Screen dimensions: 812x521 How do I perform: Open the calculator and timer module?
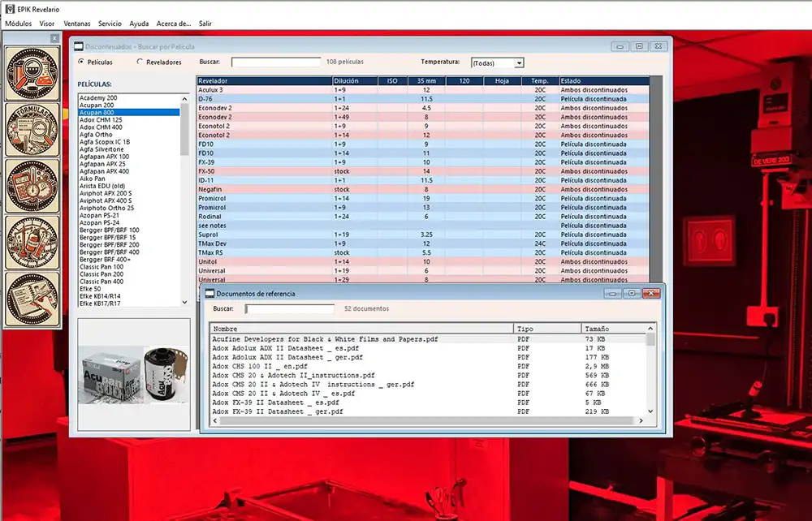click(x=32, y=186)
